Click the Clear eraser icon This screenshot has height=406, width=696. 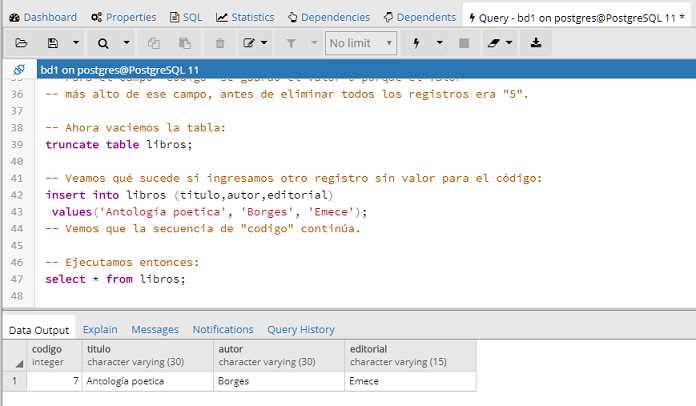coord(494,43)
